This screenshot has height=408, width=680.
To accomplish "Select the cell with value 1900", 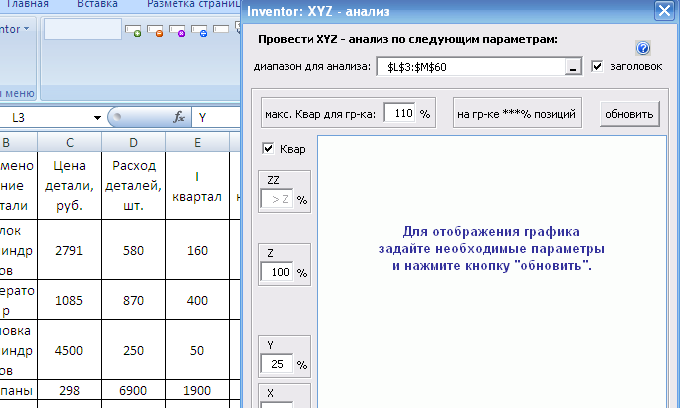I will tap(197, 390).
